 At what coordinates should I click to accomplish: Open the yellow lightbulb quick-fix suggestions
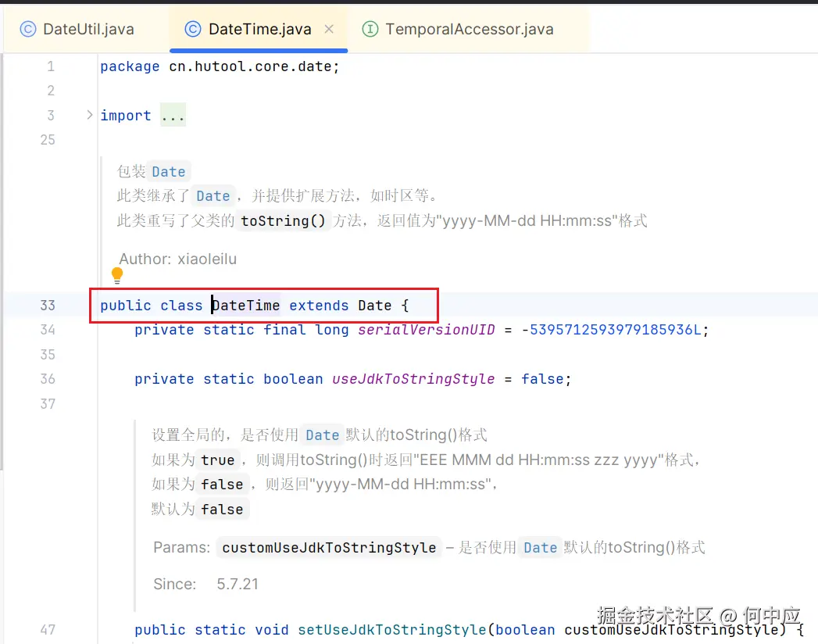[117, 275]
